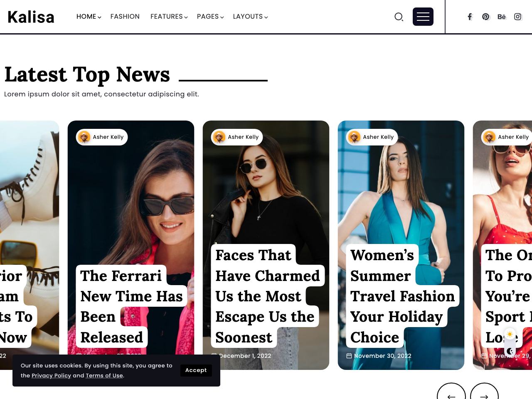This screenshot has height=399, width=532.
Task: Open the Kalisa logo homepage
Action: coord(31,17)
